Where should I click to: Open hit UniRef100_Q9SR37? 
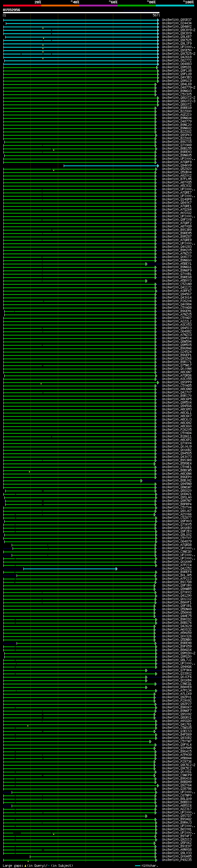(x=177, y=20)
